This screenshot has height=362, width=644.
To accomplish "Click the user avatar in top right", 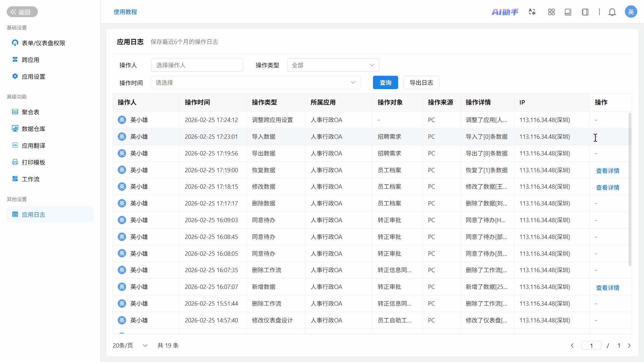I will [631, 12].
